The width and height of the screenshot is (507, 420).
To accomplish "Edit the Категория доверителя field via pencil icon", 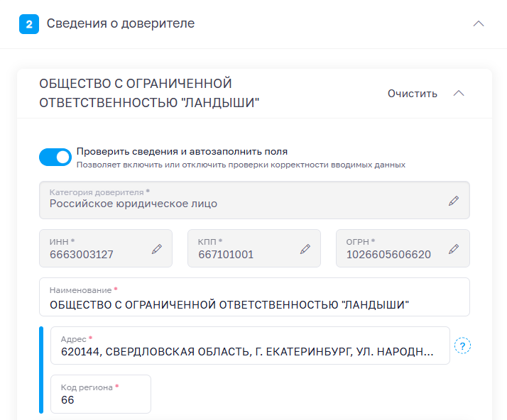I will (x=454, y=201).
